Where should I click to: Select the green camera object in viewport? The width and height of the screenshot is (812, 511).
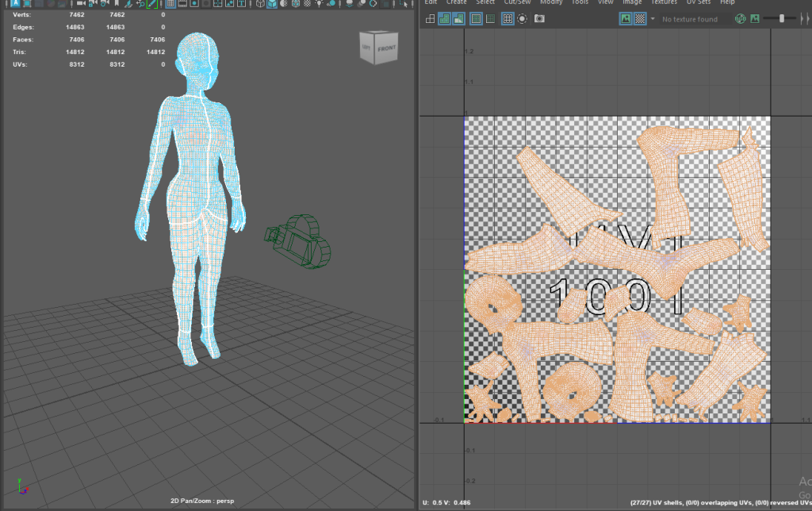(x=300, y=240)
